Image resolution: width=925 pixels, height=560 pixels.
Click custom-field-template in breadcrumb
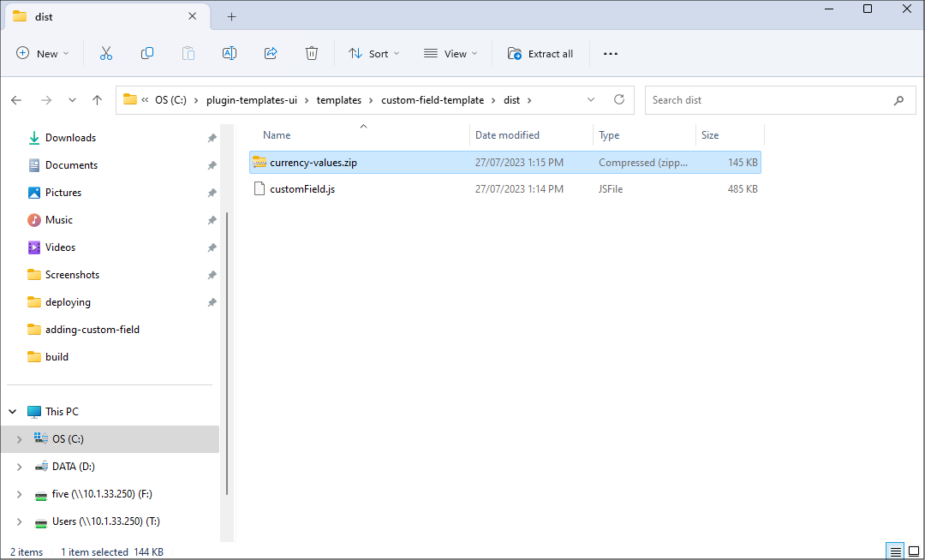(433, 100)
